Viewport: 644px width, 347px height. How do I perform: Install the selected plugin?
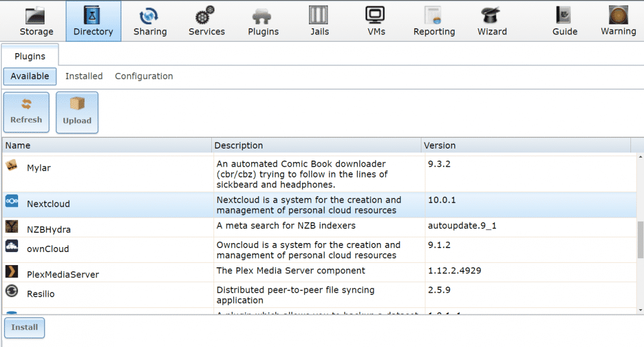25,328
